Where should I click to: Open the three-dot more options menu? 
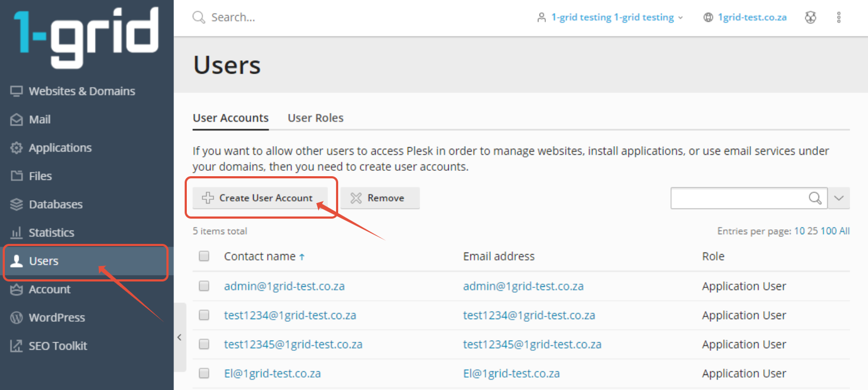click(838, 17)
